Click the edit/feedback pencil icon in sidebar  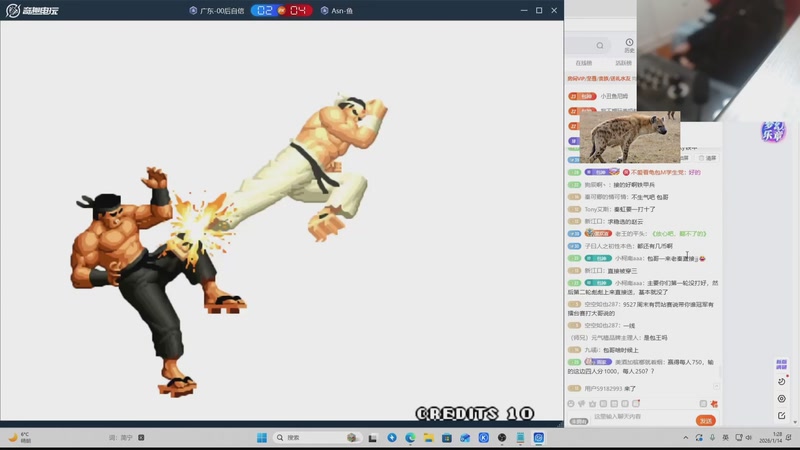(x=782, y=416)
